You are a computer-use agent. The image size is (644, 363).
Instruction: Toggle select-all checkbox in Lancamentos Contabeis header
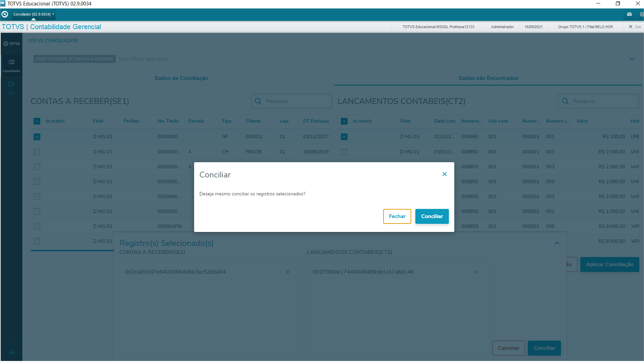point(344,121)
